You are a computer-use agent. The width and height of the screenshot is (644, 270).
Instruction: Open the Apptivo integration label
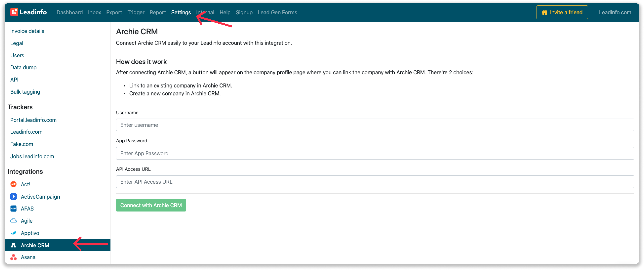[x=30, y=233]
